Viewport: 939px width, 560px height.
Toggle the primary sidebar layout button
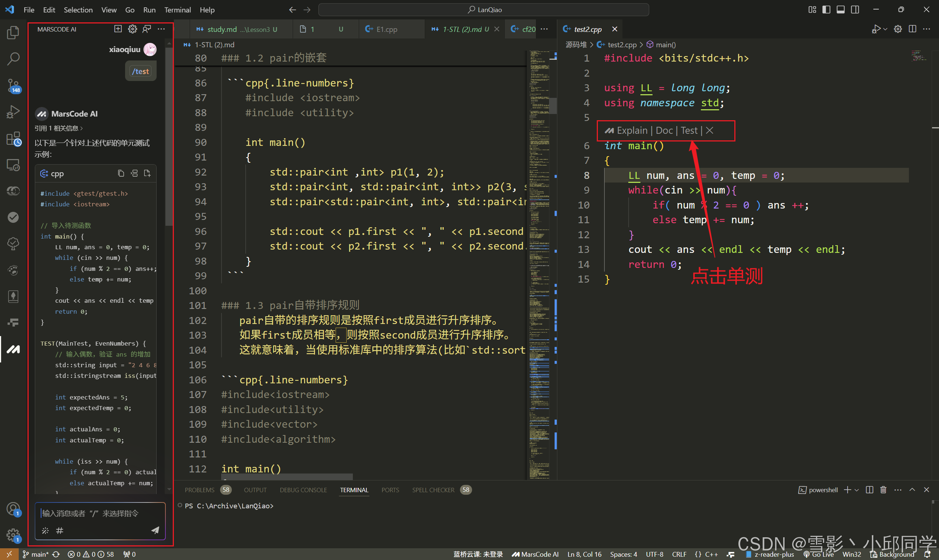pyautogui.click(x=826, y=10)
